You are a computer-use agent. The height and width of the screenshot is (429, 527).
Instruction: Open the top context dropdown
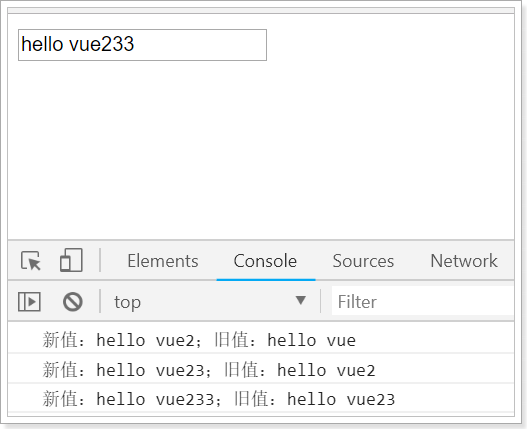click(x=210, y=301)
